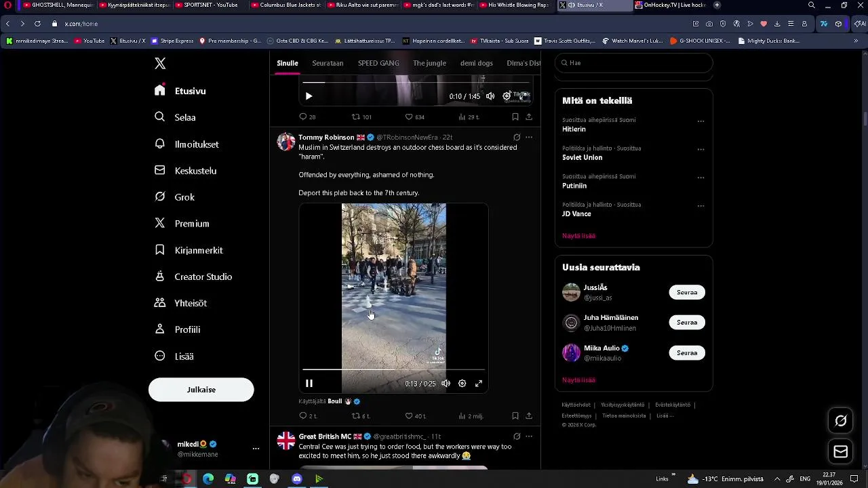Screen dimensions: 868x488
Task: Follow Juha Hämäläinen with Seuraa button
Action: click(x=687, y=323)
